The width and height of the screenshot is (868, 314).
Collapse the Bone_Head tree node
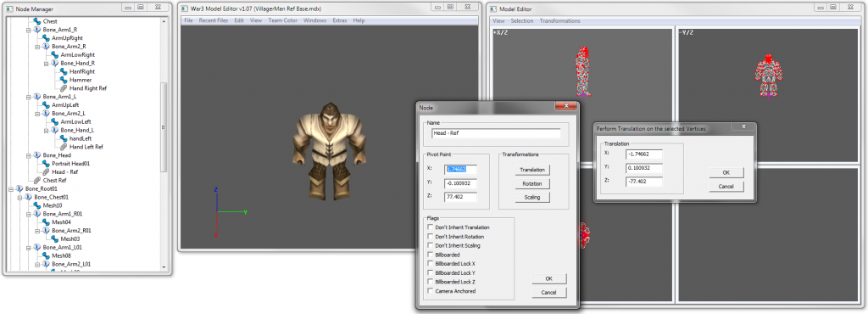coord(28,155)
